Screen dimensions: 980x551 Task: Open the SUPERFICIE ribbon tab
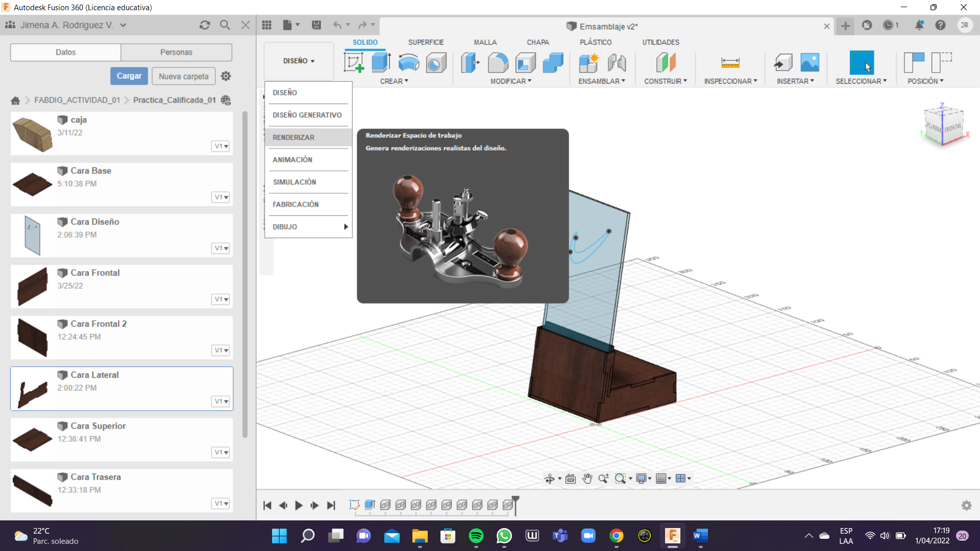point(426,42)
